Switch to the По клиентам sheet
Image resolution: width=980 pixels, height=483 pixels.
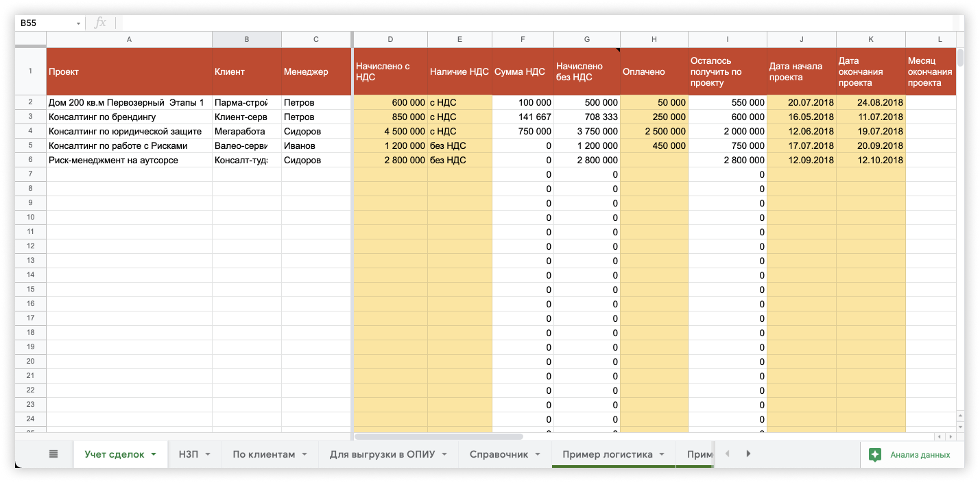coord(263,454)
